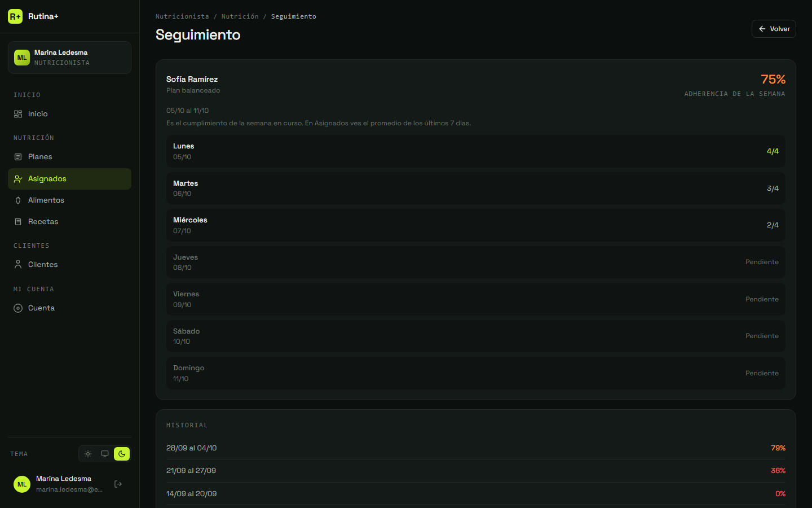Switch to light theme with sun toggle
812x508 pixels.
click(x=88, y=454)
